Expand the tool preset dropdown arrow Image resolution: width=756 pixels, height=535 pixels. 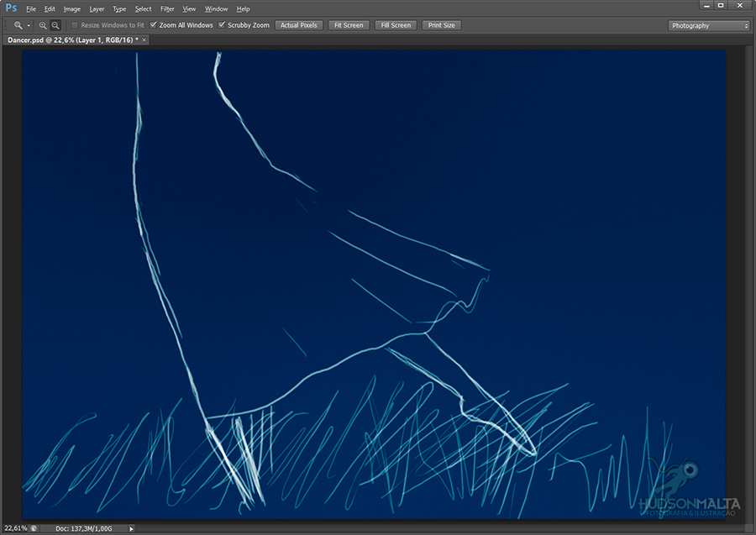click(29, 25)
